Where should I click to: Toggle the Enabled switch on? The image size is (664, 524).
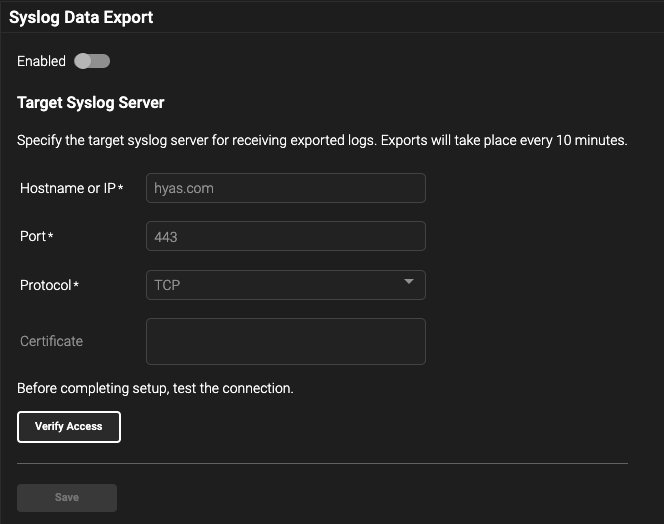coord(92,62)
